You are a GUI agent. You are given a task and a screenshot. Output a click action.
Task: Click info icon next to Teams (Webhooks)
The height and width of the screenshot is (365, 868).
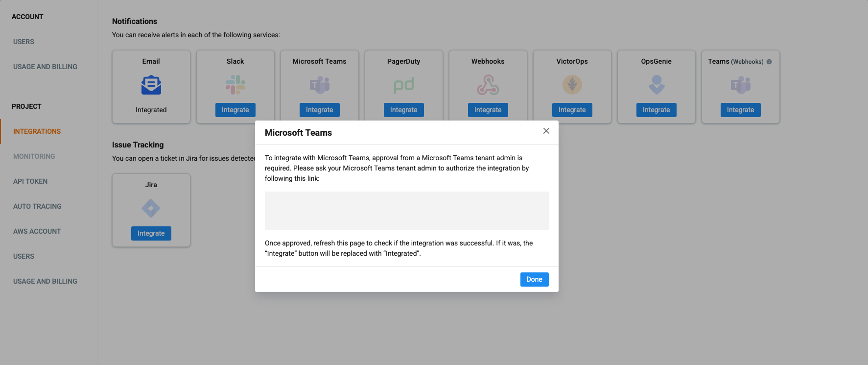769,62
